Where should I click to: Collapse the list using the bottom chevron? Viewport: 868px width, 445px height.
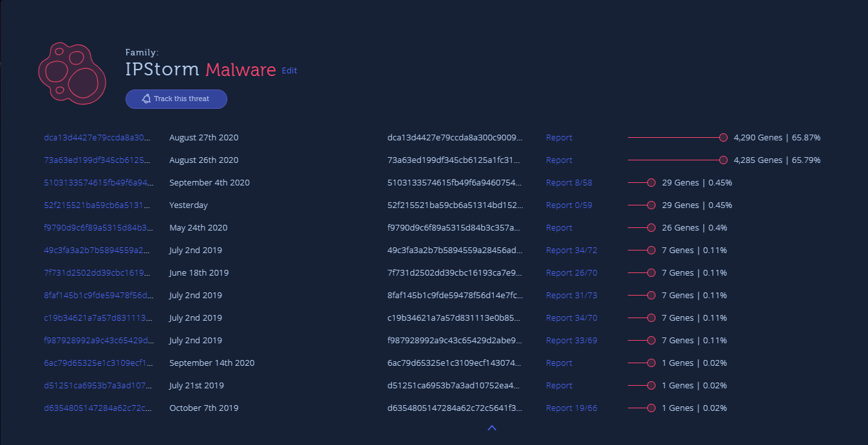[x=492, y=428]
